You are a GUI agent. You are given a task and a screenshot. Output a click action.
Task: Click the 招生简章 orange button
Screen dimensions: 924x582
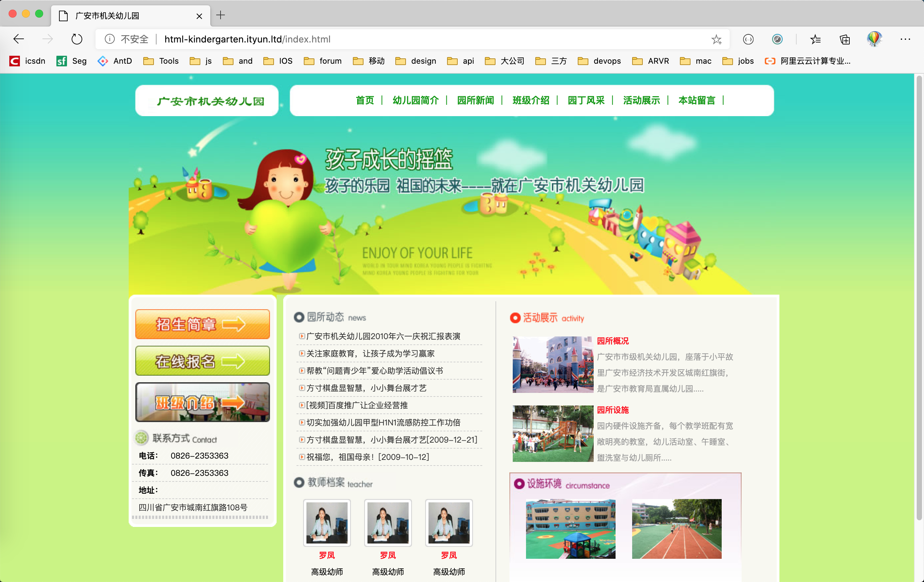click(x=202, y=324)
